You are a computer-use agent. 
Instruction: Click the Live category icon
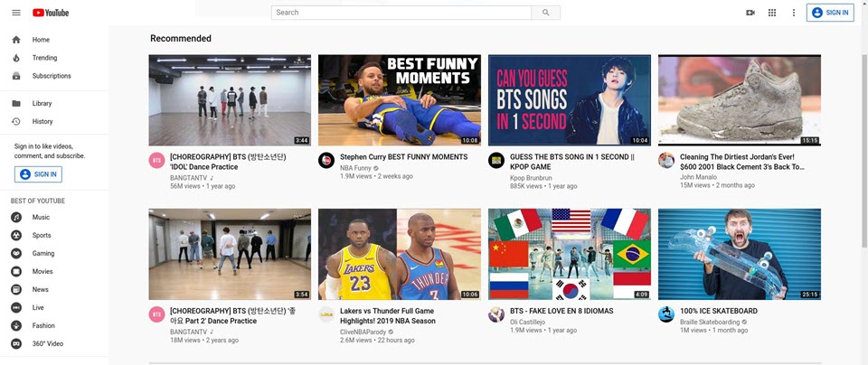click(x=16, y=307)
